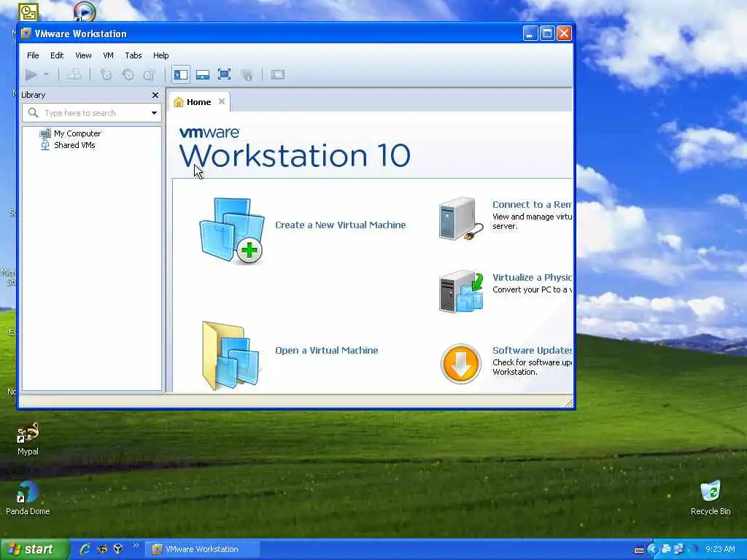Click the Windows Start button
The height and width of the screenshot is (560, 747).
click(35, 549)
